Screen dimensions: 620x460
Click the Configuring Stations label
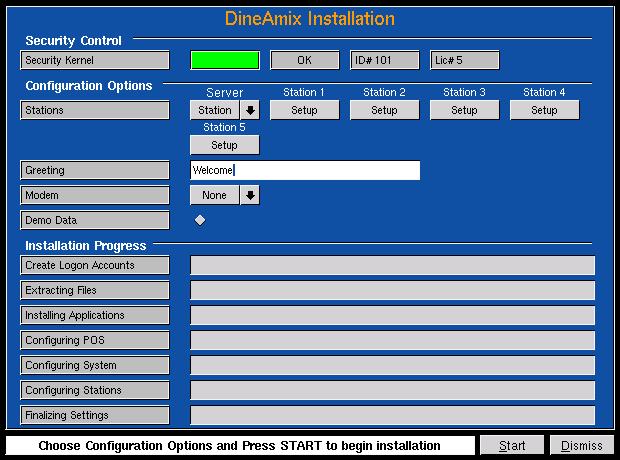coord(95,390)
